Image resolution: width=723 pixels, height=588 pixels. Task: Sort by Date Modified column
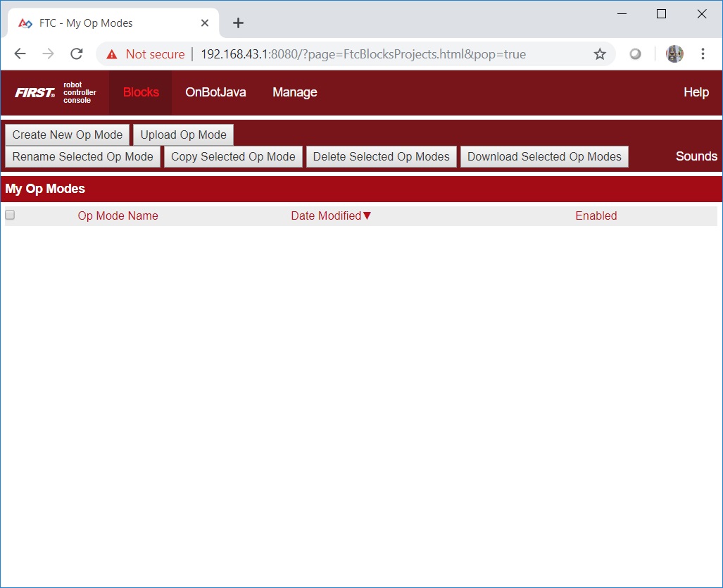pos(327,216)
